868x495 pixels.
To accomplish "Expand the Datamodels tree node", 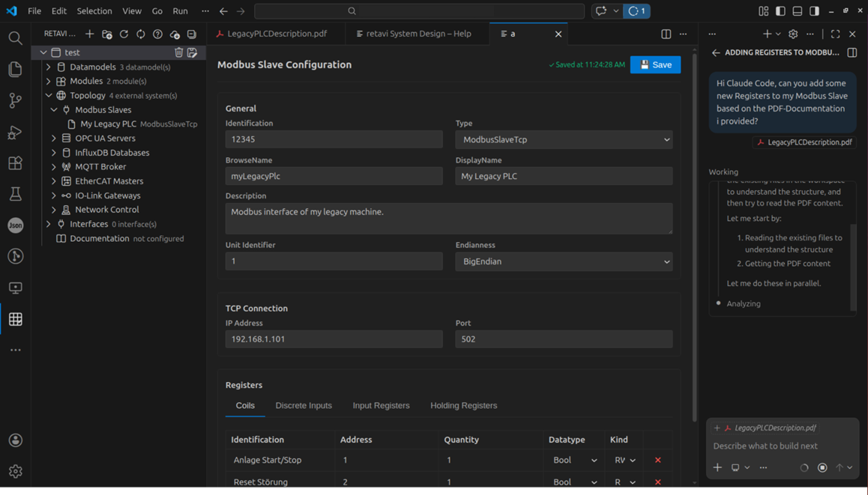I will pyautogui.click(x=48, y=67).
